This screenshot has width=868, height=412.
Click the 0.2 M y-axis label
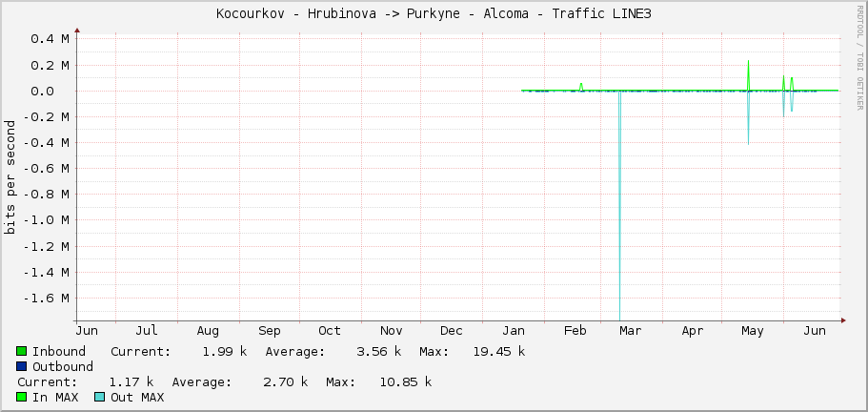pyautogui.click(x=50, y=66)
